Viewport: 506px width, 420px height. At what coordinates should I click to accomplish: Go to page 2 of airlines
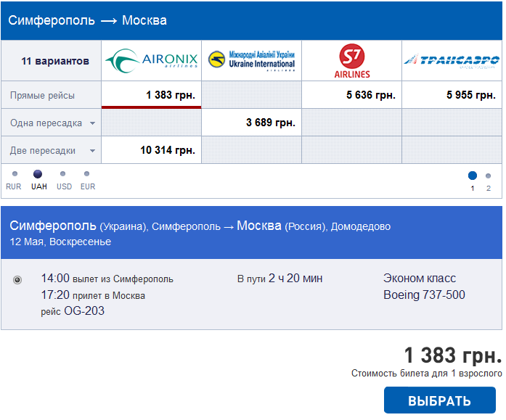pyautogui.click(x=488, y=176)
